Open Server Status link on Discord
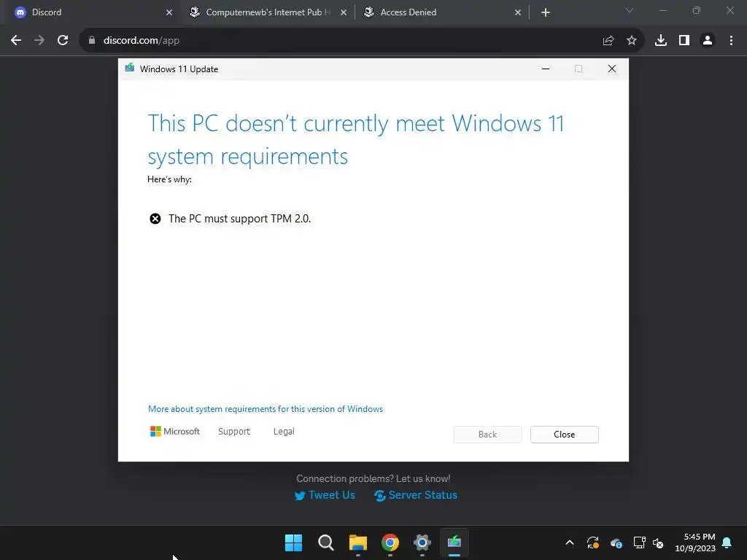This screenshot has width=747, height=560. coord(415,495)
